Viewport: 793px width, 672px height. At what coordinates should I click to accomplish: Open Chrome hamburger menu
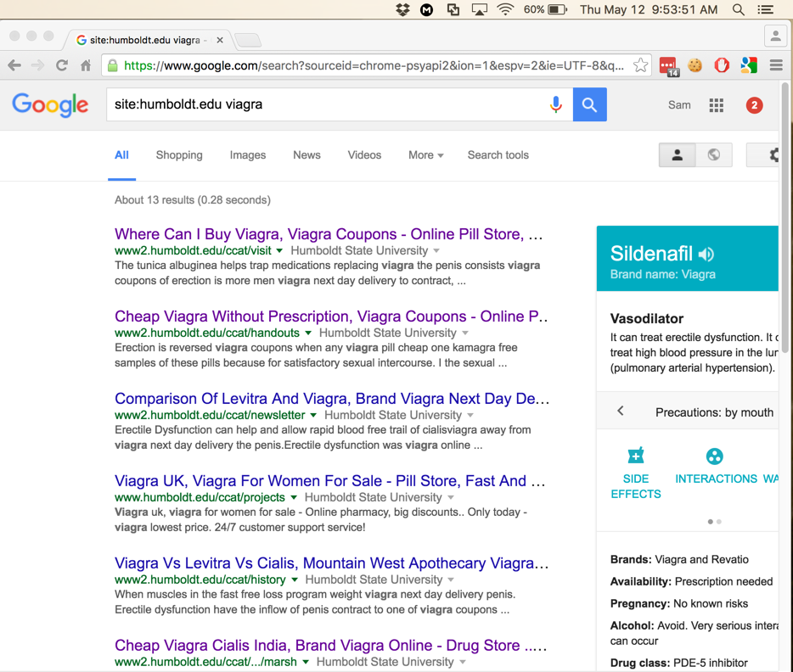click(x=776, y=65)
